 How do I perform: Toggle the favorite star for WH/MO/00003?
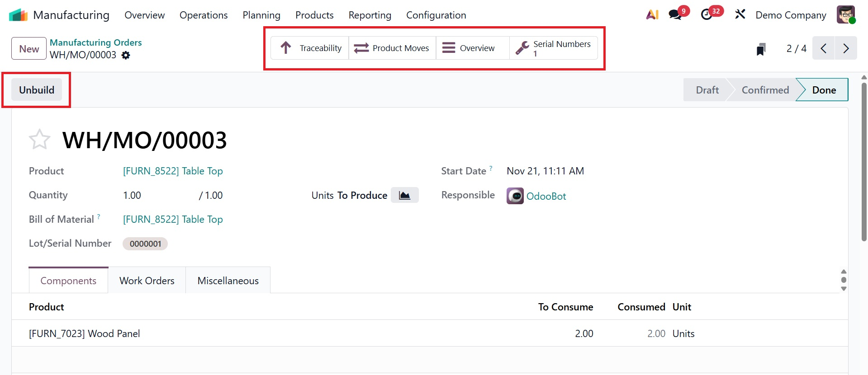pyautogui.click(x=39, y=140)
